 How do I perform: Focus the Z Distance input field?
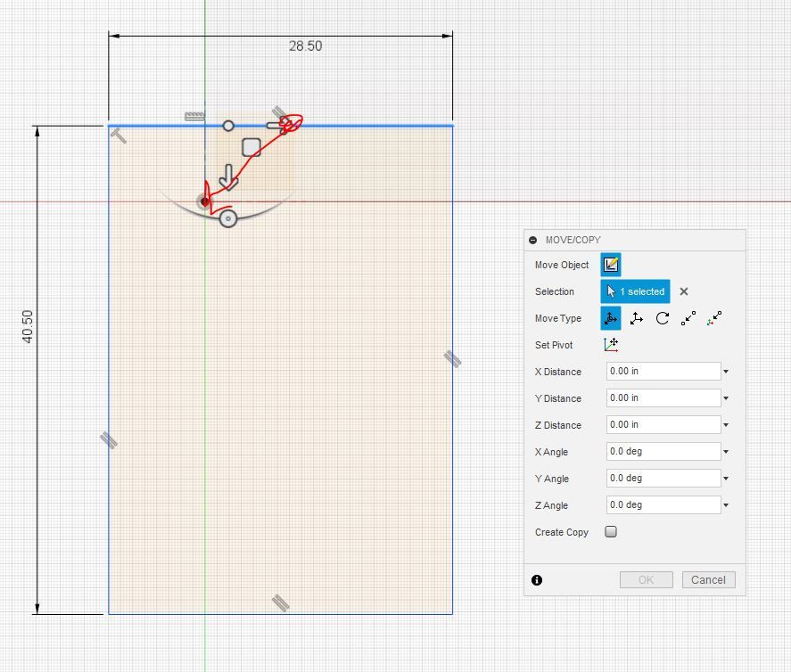[x=663, y=425]
